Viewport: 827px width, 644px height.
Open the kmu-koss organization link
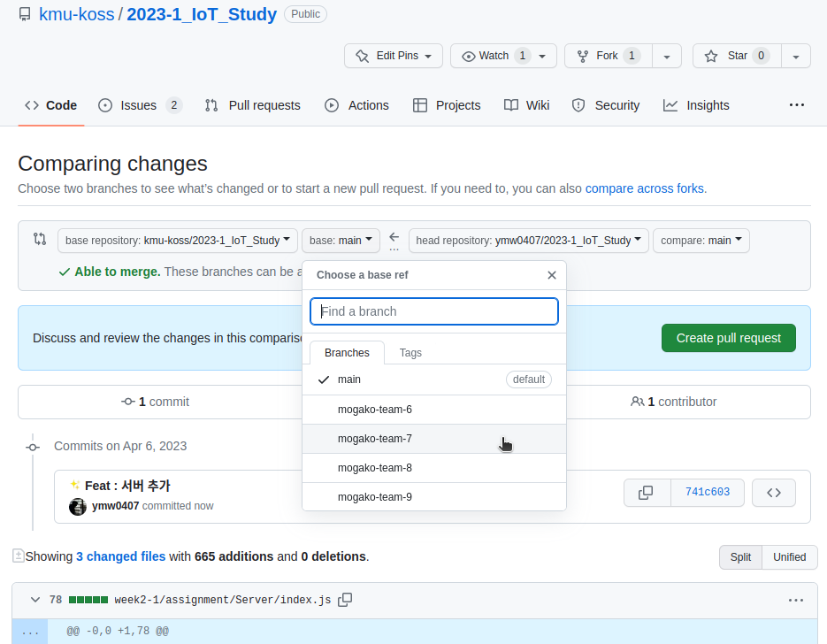76,14
